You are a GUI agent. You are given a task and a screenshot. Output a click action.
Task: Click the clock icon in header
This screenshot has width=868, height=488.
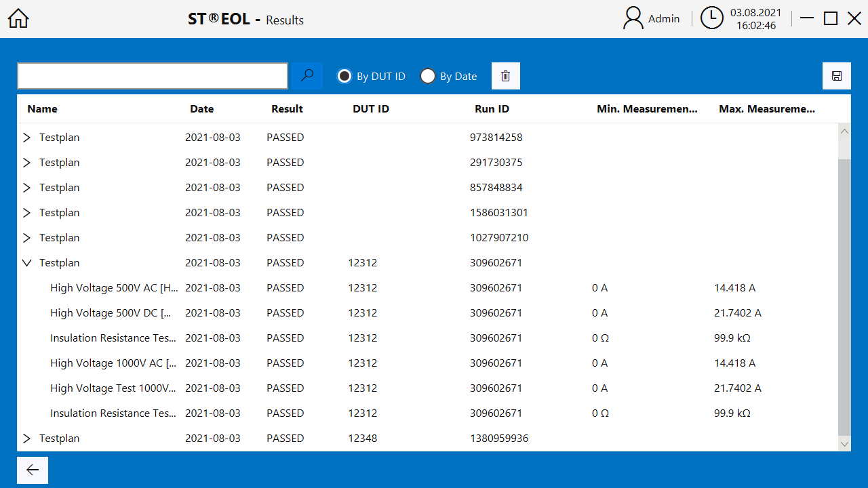pos(711,19)
